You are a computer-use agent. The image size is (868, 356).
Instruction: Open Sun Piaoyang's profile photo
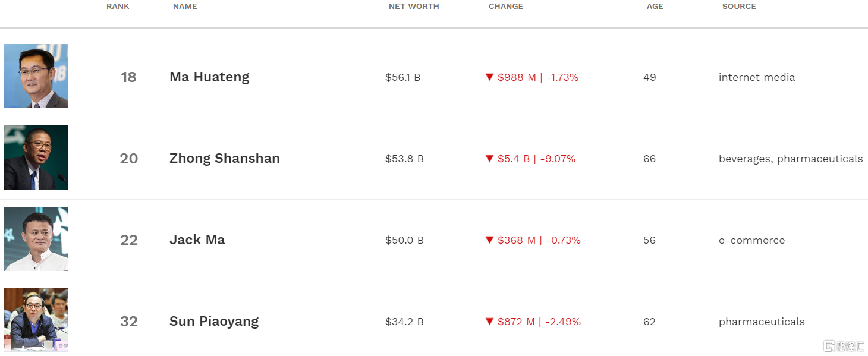click(36, 320)
